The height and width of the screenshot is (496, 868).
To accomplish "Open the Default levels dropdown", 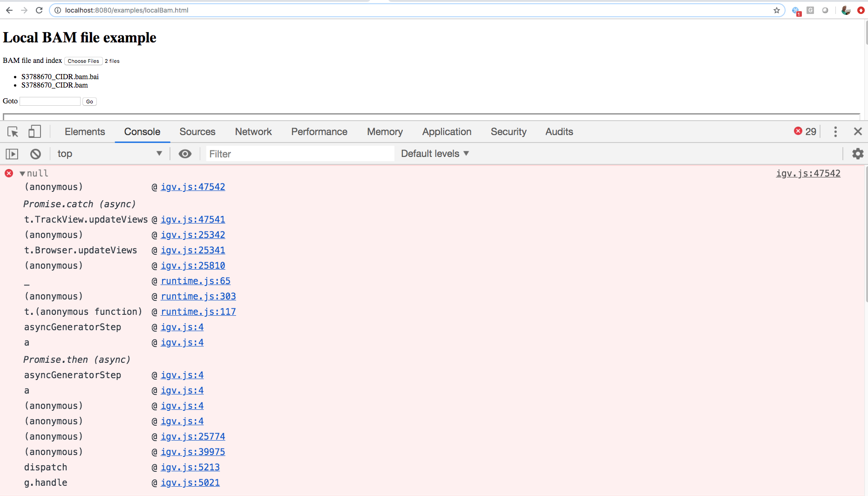I will 434,154.
